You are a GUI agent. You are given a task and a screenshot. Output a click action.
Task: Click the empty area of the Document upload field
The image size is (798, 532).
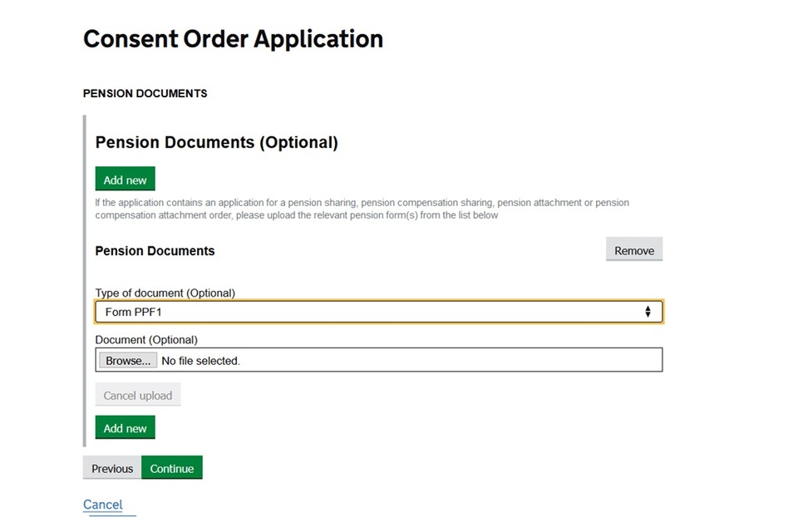[x=449, y=360]
